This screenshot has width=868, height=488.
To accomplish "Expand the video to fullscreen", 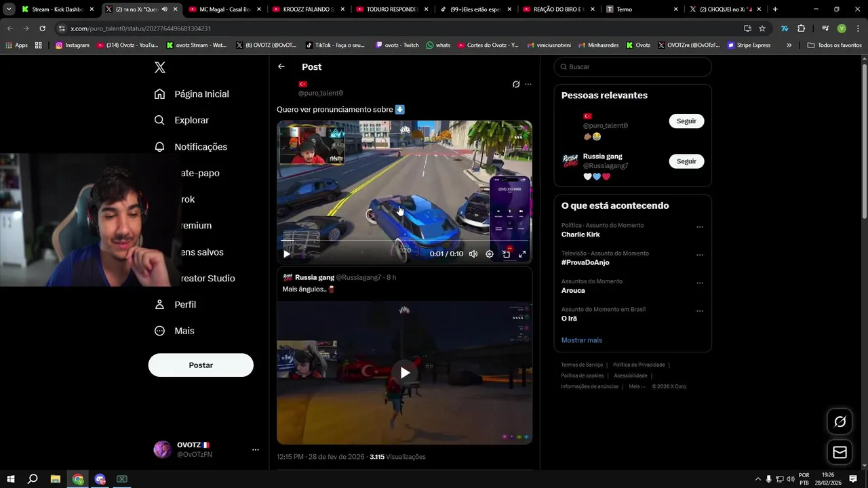I will pyautogui.click(x=522, y=254).
